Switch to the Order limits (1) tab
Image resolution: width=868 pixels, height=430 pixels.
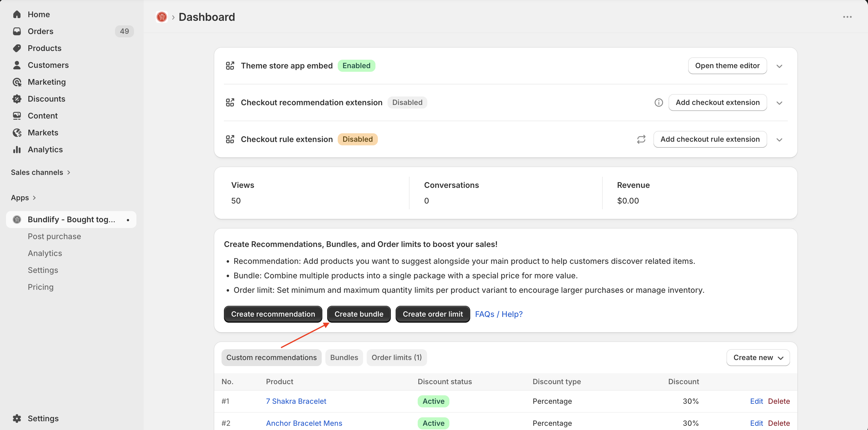(x=396, y=358)
